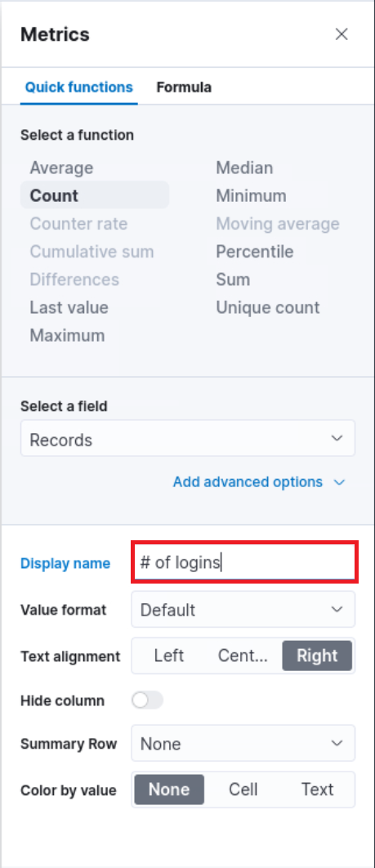Switch to the Formula tab
This screenshot has width=375, height=868.
pos(184,87)
